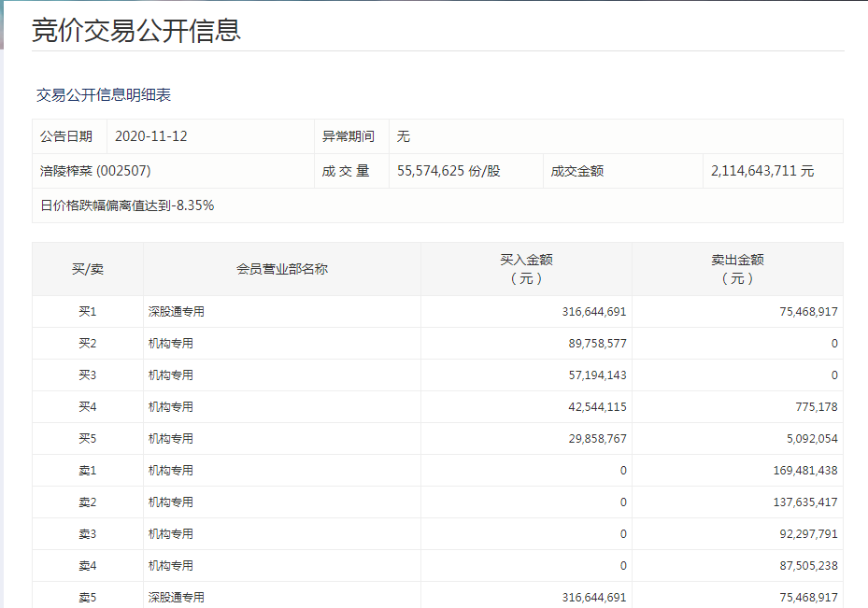Click sell amount 169,481,438 in 卖1 row
The image size is (868, 608).
792,471
